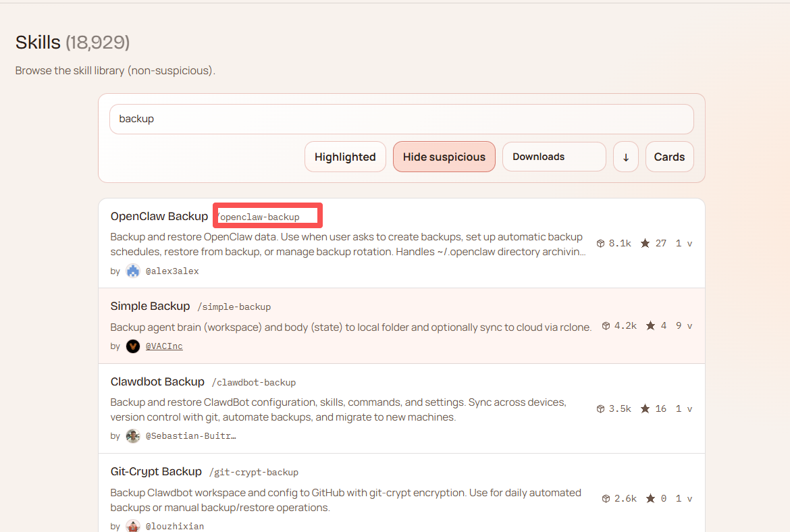
Task: Click the @louzhixian author avatar
Action: [133, 525]
